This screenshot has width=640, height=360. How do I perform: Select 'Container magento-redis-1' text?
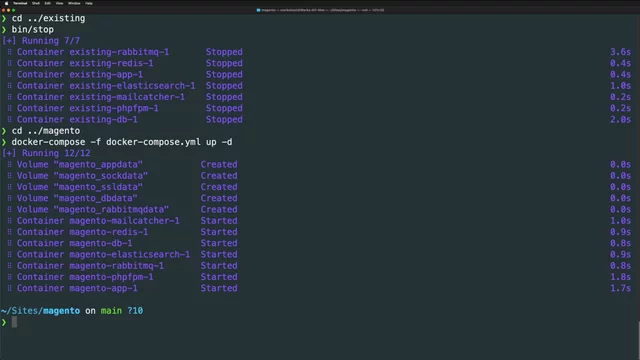point(82,232)
